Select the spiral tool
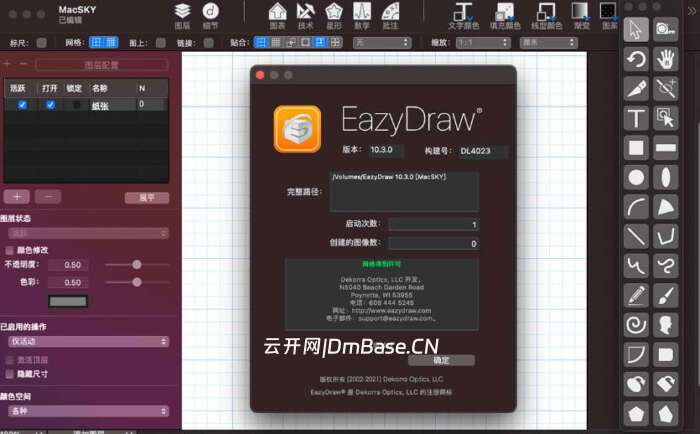This screenshot has width=700, height=434. (x=636, y=325)
